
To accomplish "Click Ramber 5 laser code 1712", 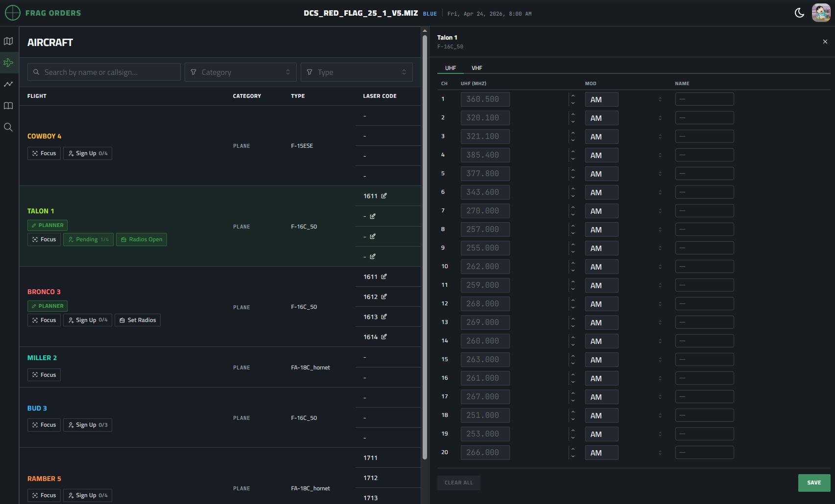I will pyautogui.click(x=370, y=478).
